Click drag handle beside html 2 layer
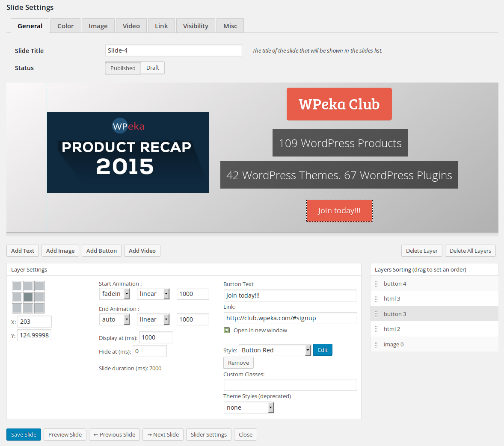Viewport: 504px width, 446px height. [376, 329]
